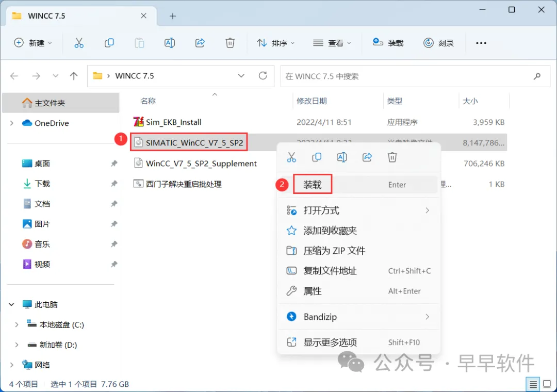Image resolution: width=557 pixels, height=392 pixels.
Task: Select 主文件夹 in the sidebar
Action: click(x=61, y=103)
